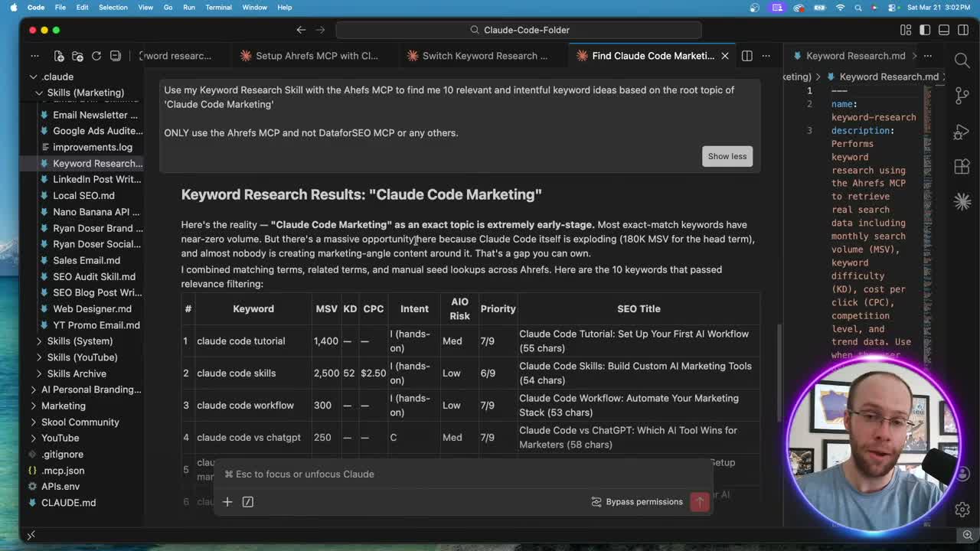Split the editor right
The height and width of the screenshot is (551, 980).
746,56
